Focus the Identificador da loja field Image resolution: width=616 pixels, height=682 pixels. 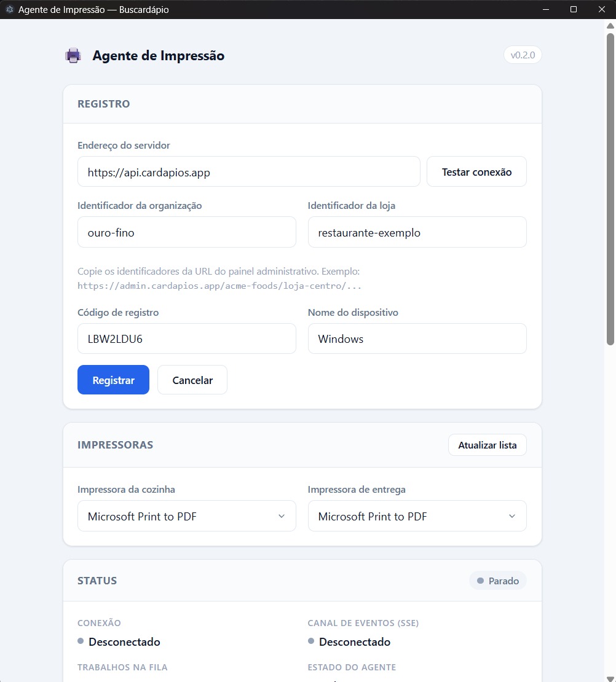(x=417, y=232)
